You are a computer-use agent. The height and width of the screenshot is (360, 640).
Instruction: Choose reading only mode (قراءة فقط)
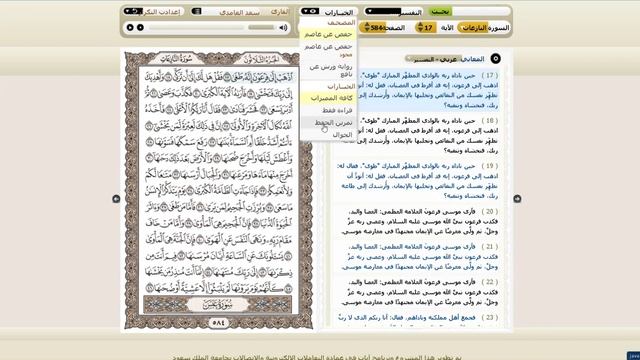tap(329, 111)
